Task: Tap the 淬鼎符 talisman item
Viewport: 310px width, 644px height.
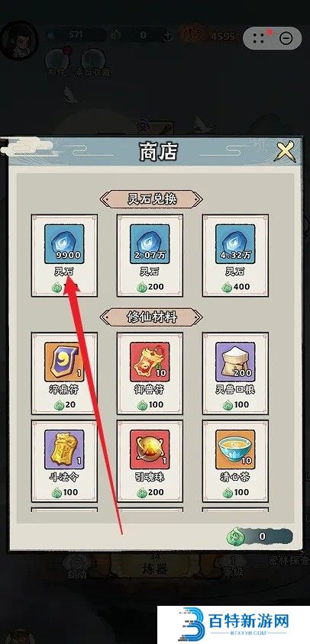Action: (64, 362)
